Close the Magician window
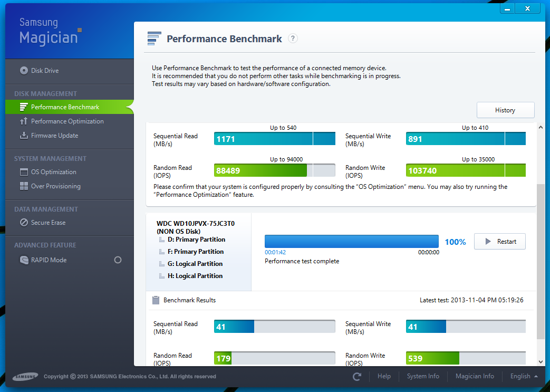The width and height of the screenshot is (550, 392). pos(527,9)
